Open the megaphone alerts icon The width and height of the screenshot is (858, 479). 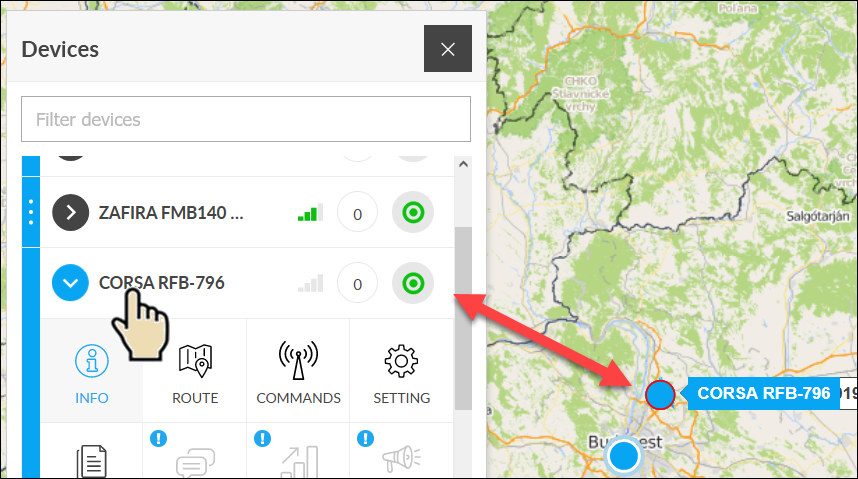pyautogui.click(x=402, y=459)
